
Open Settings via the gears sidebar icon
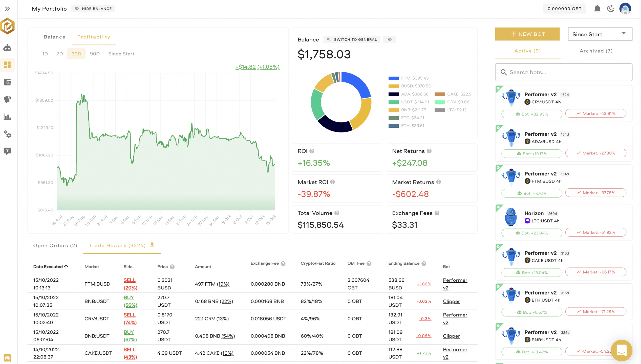click(x=8, y=135)
